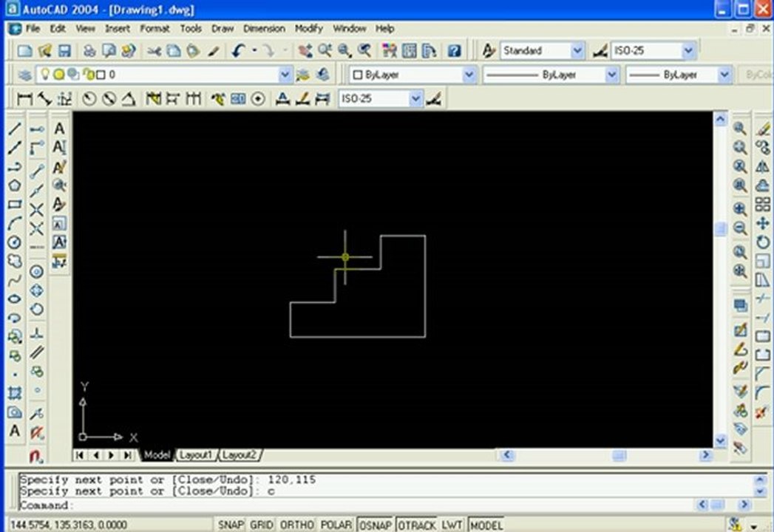Open Layer Properties Manager icon
The image size is (774, 532).
(x=24, y=75)
